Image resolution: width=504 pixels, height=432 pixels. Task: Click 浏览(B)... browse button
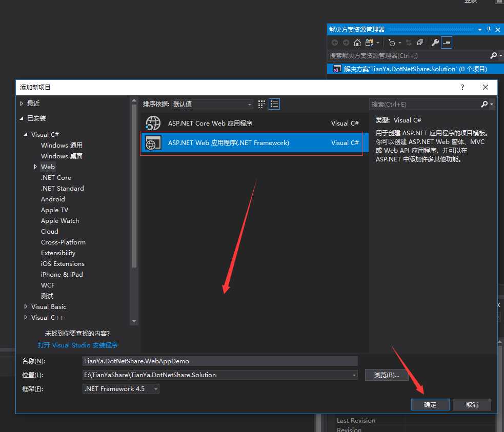(387, 375)
